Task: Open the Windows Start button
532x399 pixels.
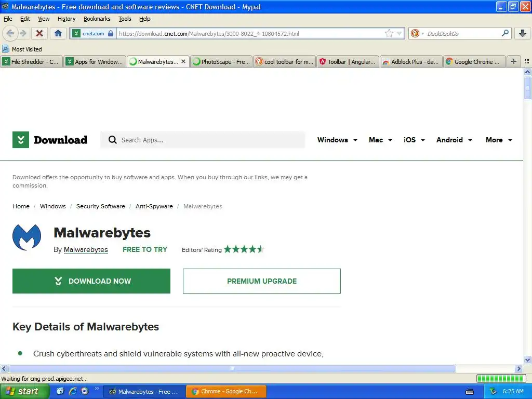Action: tap(24, 391)
